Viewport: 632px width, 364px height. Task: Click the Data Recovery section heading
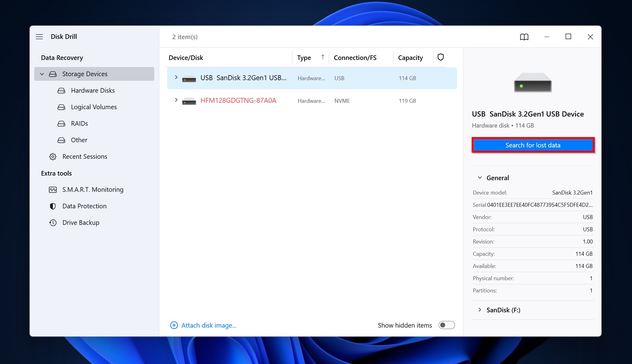tap(62, 58)
